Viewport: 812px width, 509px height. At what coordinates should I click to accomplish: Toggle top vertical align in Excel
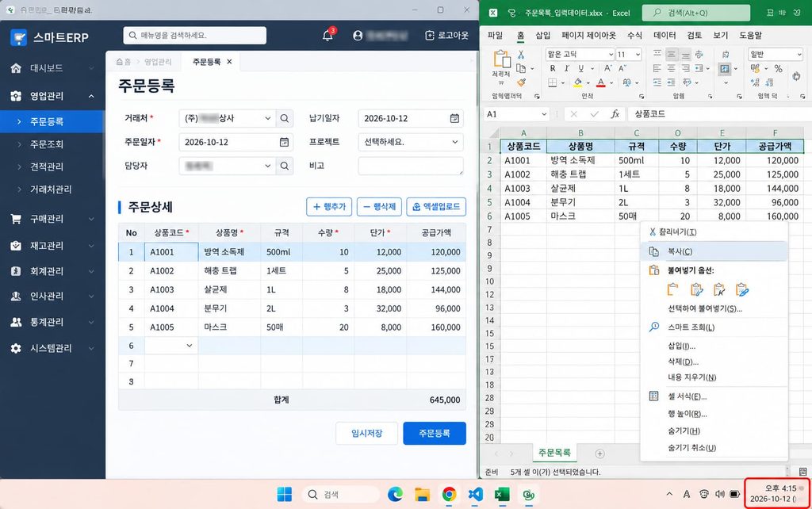point(657,55)
